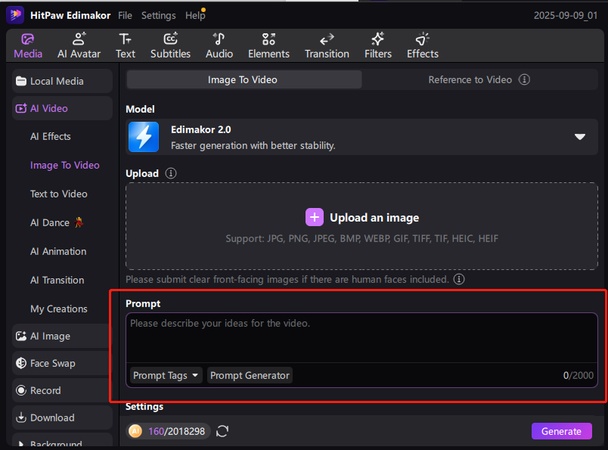The width and height of the screenshot is (608, 450).
Task: Open Face Swap section
Action: click(x=61, y=363)
